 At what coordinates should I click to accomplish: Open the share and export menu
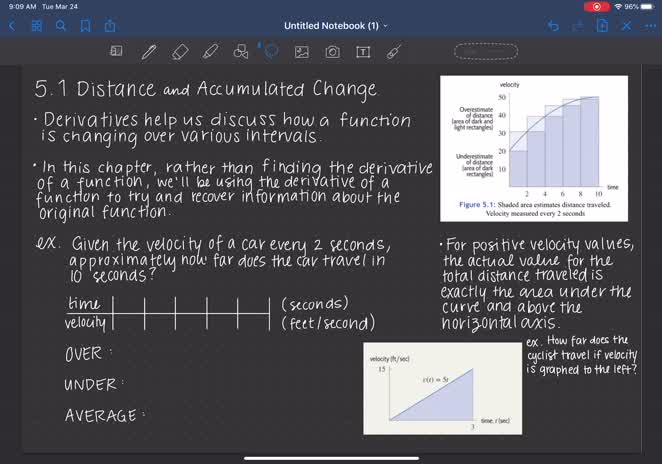coord(109,25)
